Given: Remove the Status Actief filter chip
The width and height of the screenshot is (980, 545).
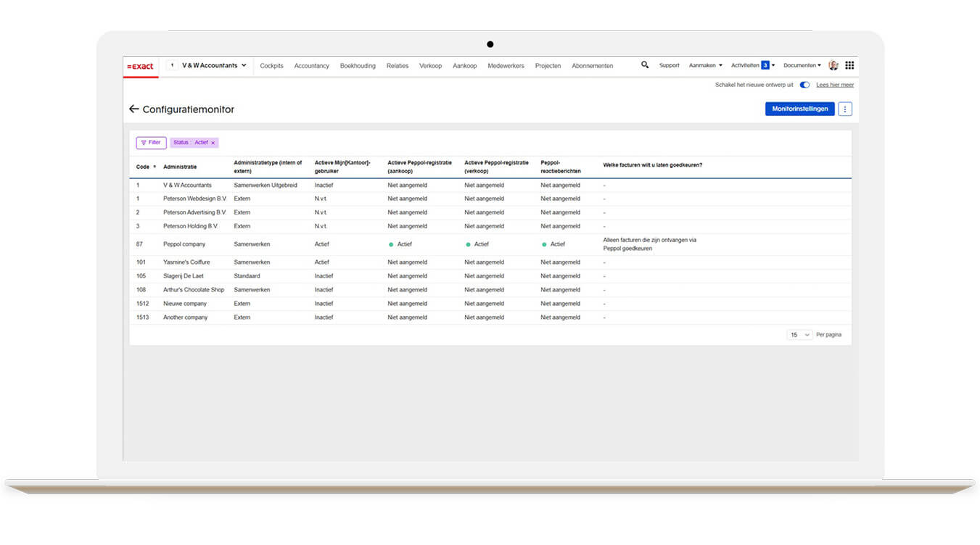Looking at the screenshot, I should [x=213, y=143].
